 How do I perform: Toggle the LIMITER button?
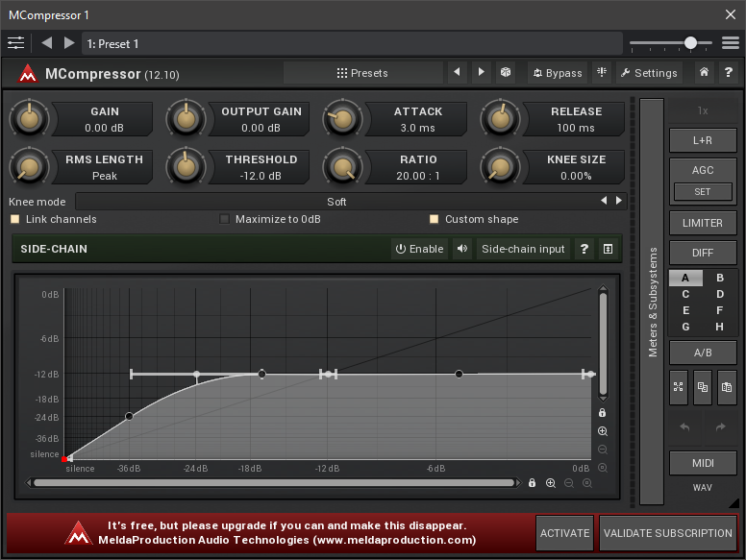click(703, 223)
